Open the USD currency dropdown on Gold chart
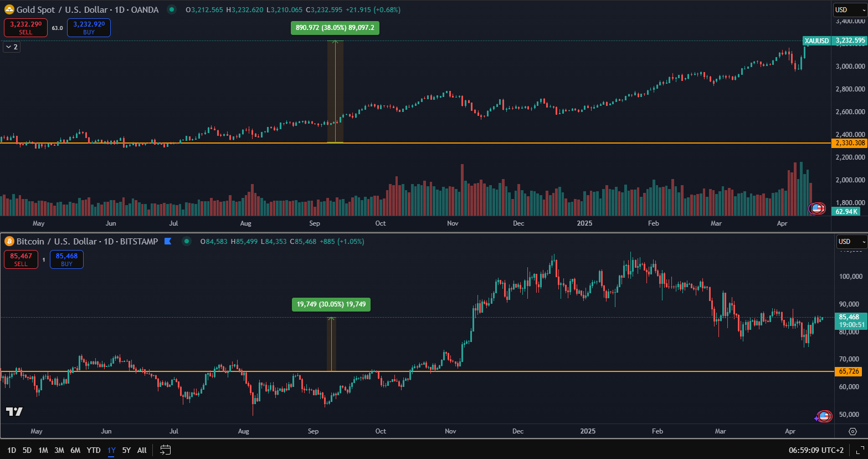This screenshot has width=868, height=459. (x=850, y=9)
